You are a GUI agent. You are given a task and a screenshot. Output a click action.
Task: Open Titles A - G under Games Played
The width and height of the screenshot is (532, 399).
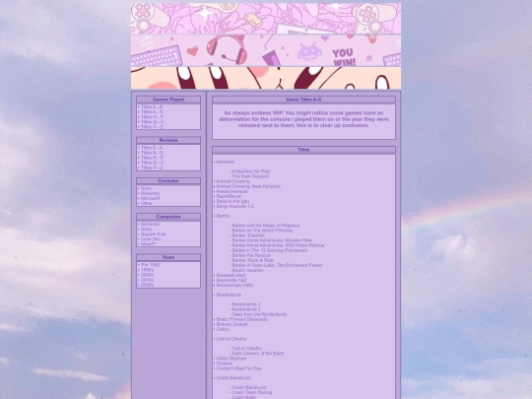coord(152,111)
